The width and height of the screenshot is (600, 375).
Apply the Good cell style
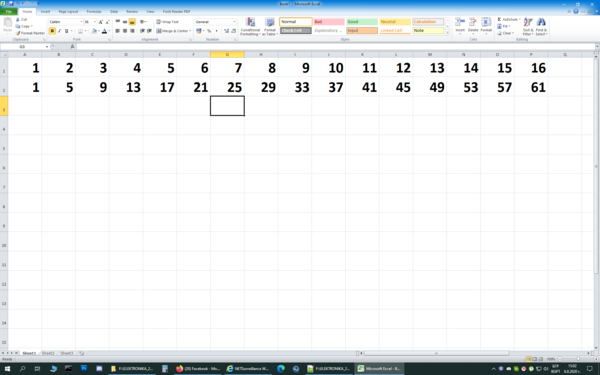[362, 22]
